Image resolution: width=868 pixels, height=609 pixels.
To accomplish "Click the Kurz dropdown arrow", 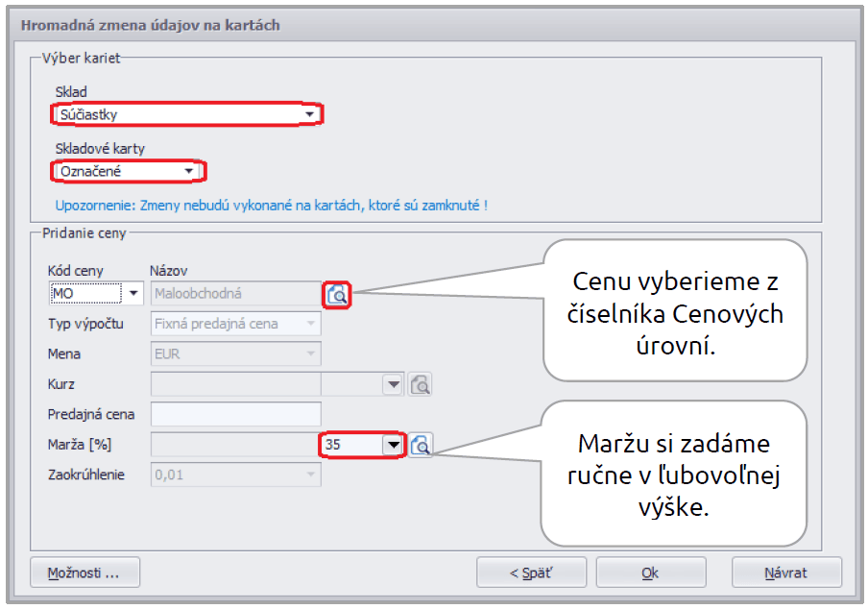I will (x=393, y=384).
